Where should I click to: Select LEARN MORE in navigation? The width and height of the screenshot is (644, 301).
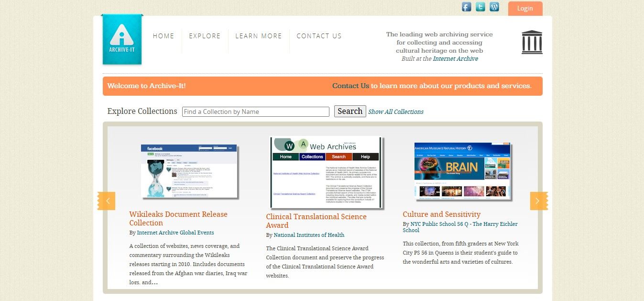pos(259,36)
